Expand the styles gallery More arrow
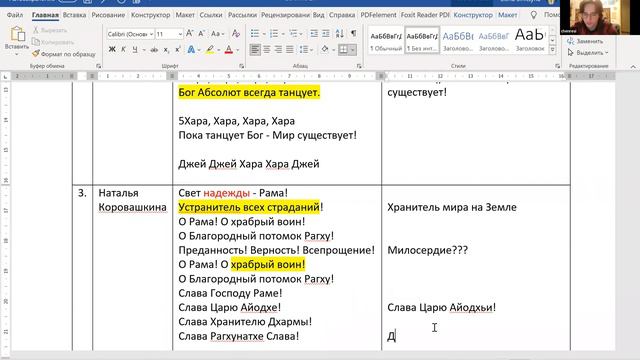The image size is (640, 360). 552,50
